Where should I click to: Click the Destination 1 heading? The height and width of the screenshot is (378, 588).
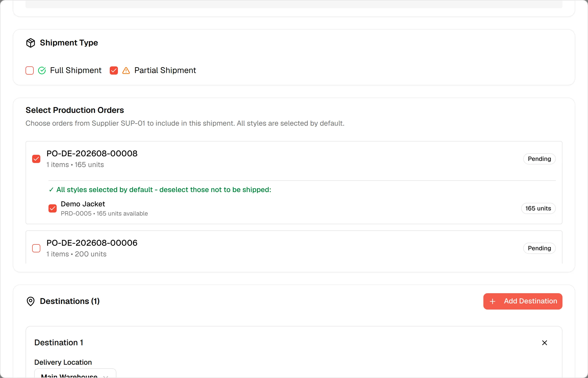coord(59,343)
